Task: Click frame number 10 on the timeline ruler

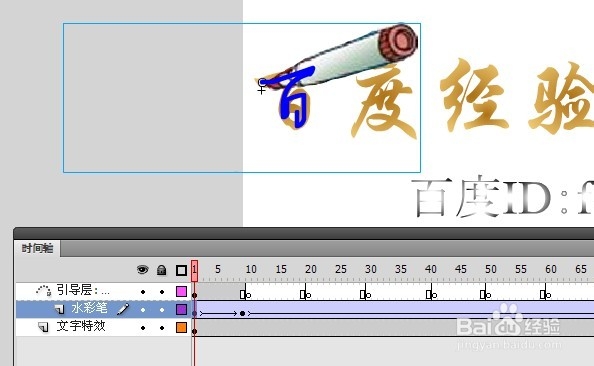Action: (x=251, y=269)
